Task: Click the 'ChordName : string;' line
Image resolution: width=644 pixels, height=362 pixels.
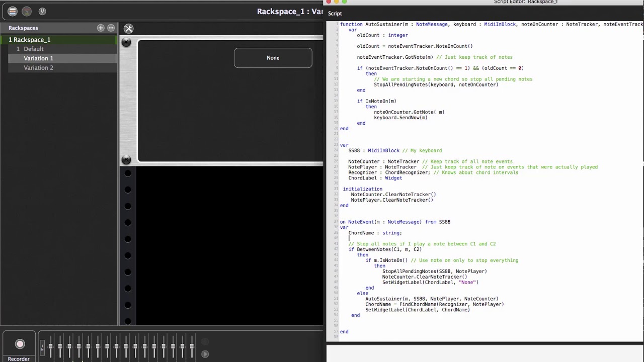Action: point(375,233)
